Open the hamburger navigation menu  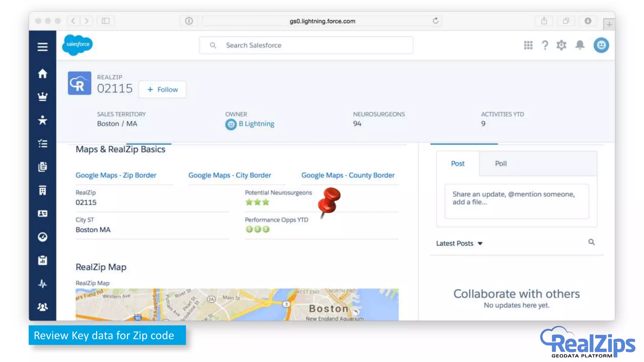click(42, 47)
